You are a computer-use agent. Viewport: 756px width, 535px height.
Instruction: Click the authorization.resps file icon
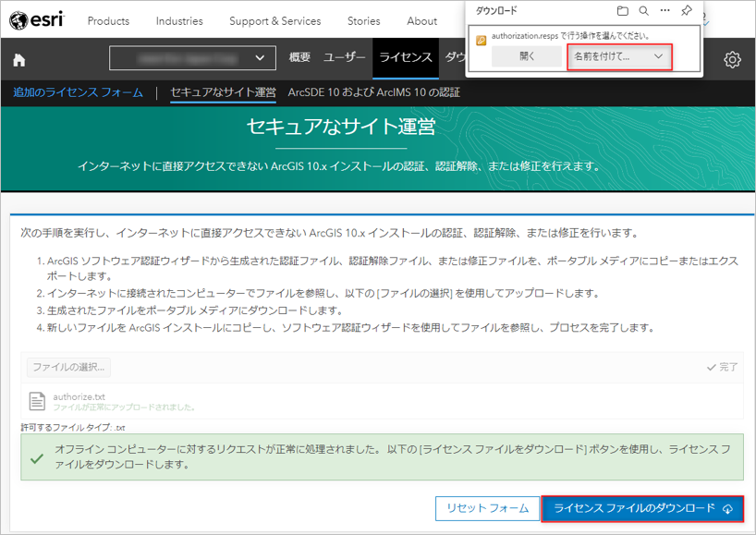click(x=482, y=41)
